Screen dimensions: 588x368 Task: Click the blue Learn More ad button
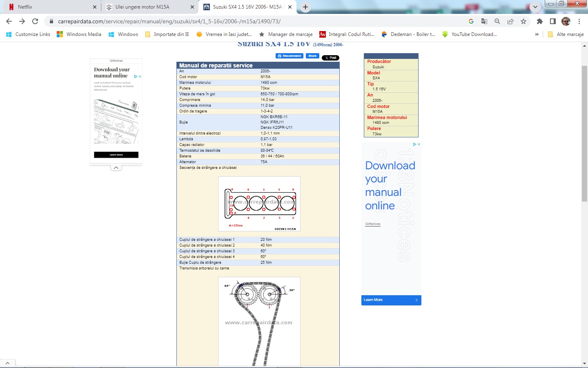(x=391, y=300)
